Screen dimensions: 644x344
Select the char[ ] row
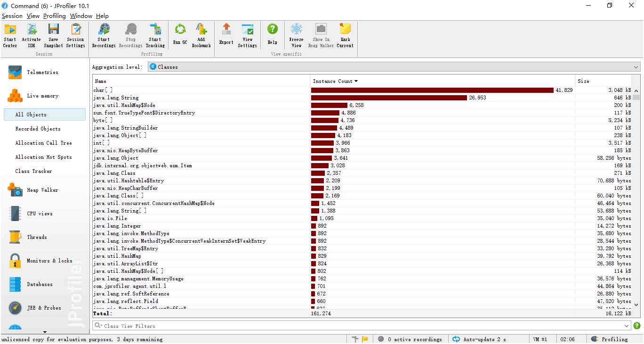tap(362, 90)
